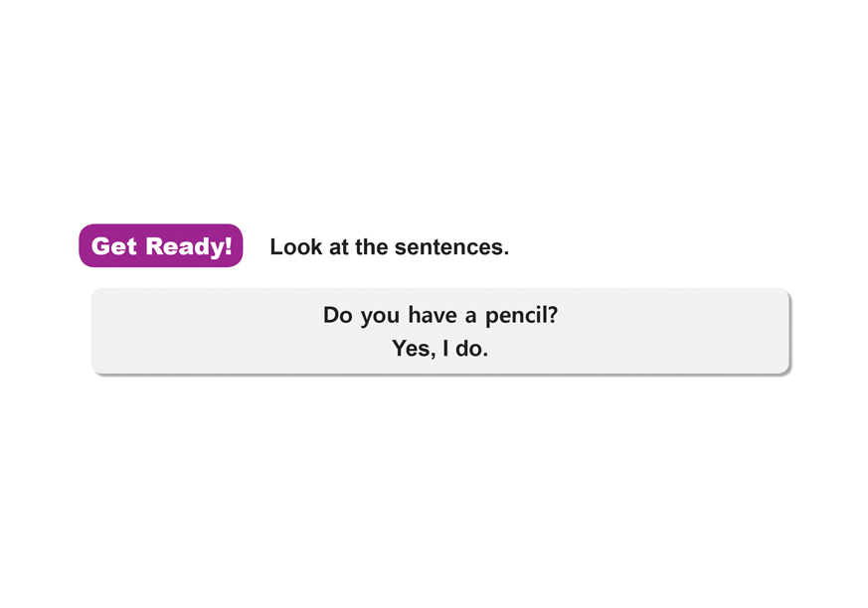
Task: Select the sentence Do you have a pencil?
Action: [x=439, y=316]
